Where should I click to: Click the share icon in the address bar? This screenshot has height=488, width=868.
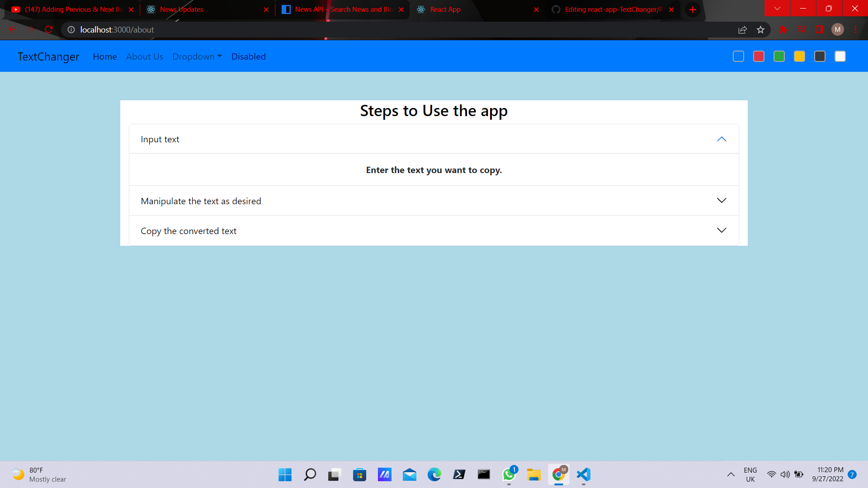743,29
